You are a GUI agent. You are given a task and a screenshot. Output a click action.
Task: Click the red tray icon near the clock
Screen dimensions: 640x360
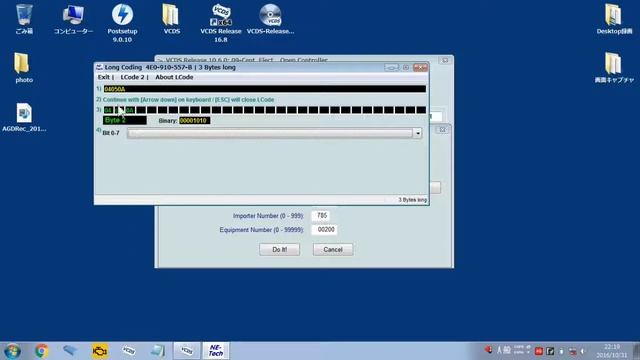tap(539, 351)
